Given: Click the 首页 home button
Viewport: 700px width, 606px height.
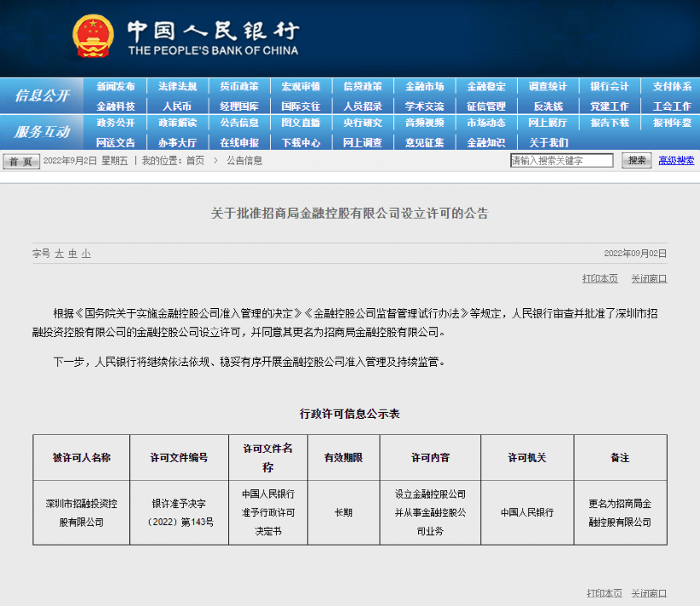Looking at the screenshot, I should [x=20, y=160].
